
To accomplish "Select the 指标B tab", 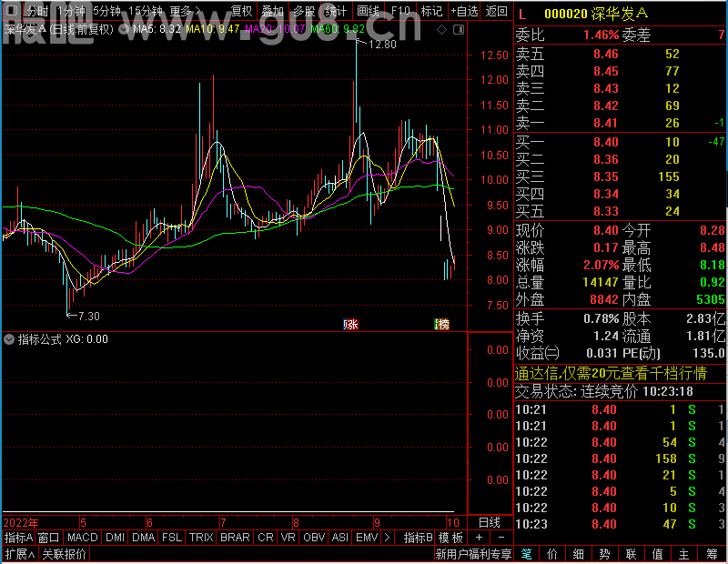I will coord(419,538).
